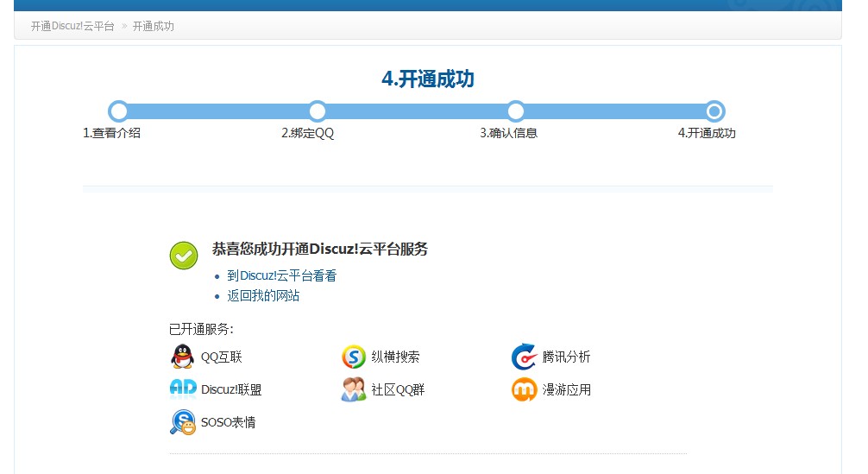The image size is (868, 474).
Task: Click the green success checkmark icon
Action: click(x=184, y=256)
